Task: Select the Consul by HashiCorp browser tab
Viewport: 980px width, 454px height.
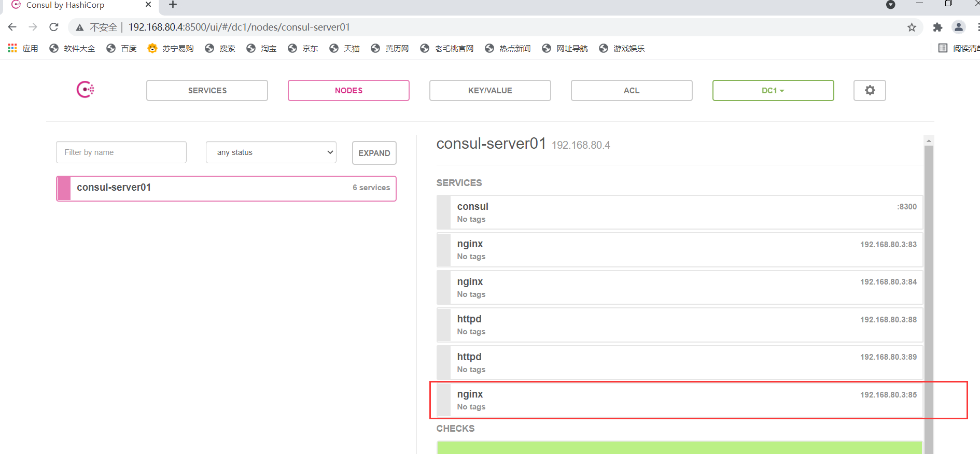Action: point(80,5)
